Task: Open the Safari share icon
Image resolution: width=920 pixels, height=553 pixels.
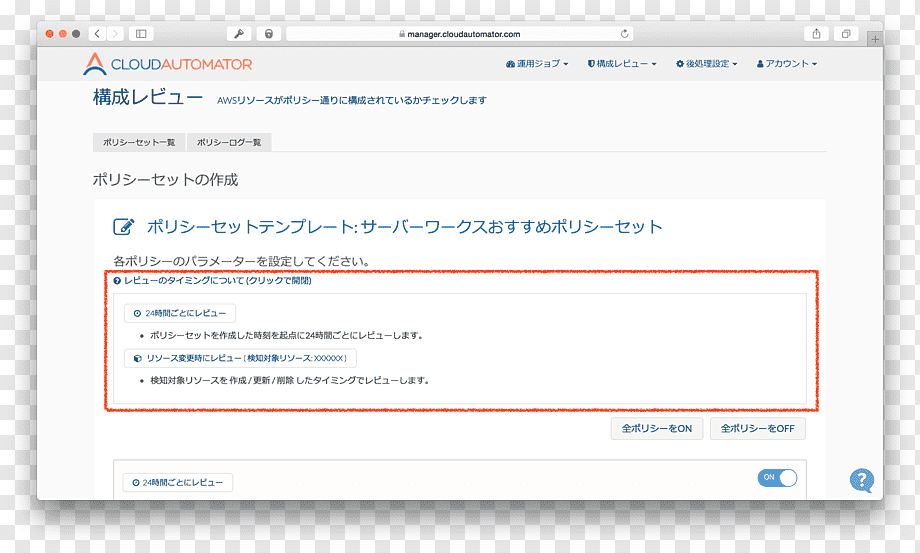Action: coord(816,34)
